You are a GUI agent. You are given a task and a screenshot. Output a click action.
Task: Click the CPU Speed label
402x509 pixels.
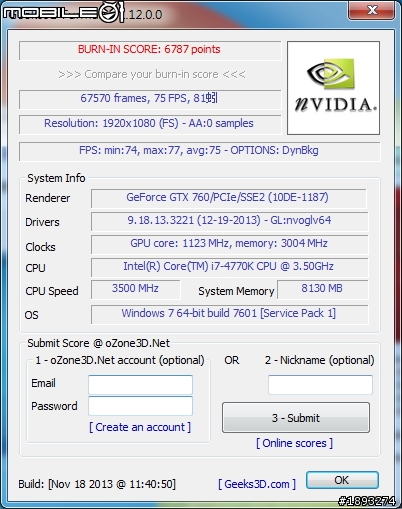coord(52,291)
